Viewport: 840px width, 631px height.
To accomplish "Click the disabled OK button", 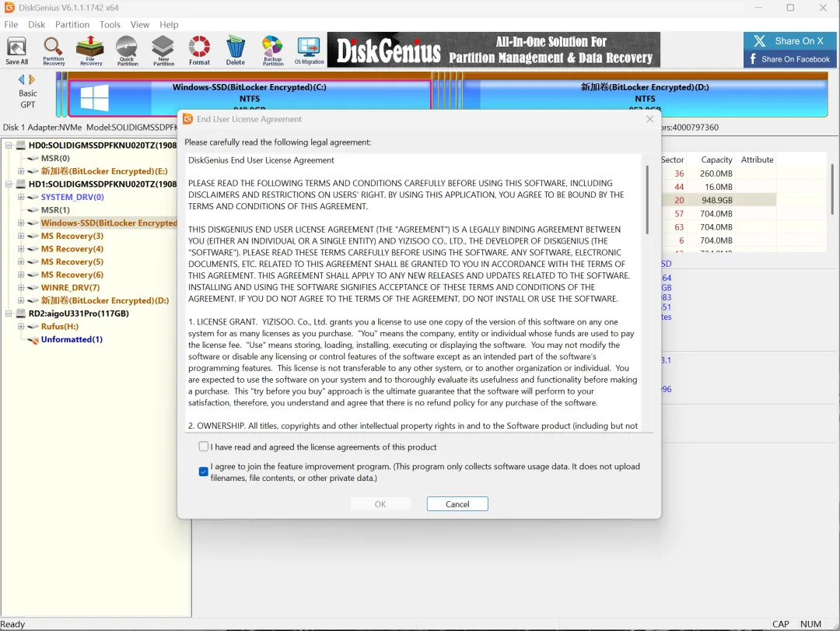I will [380, 504].
